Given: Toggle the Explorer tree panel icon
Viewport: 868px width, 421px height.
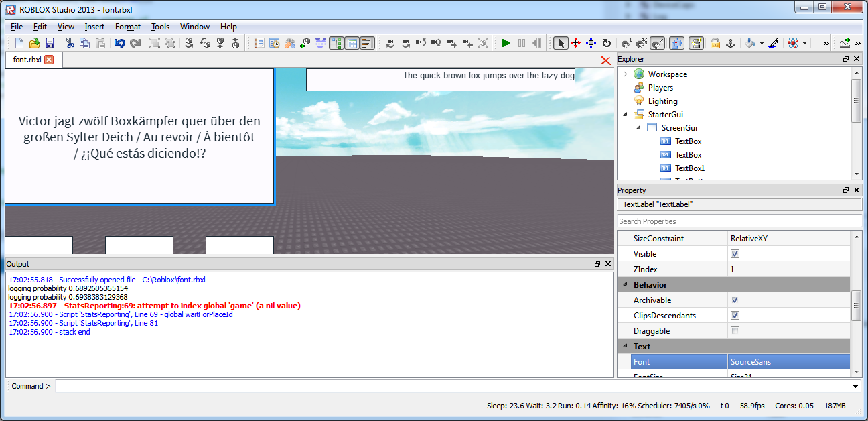Looking at the screenshot, I should 337,43.
